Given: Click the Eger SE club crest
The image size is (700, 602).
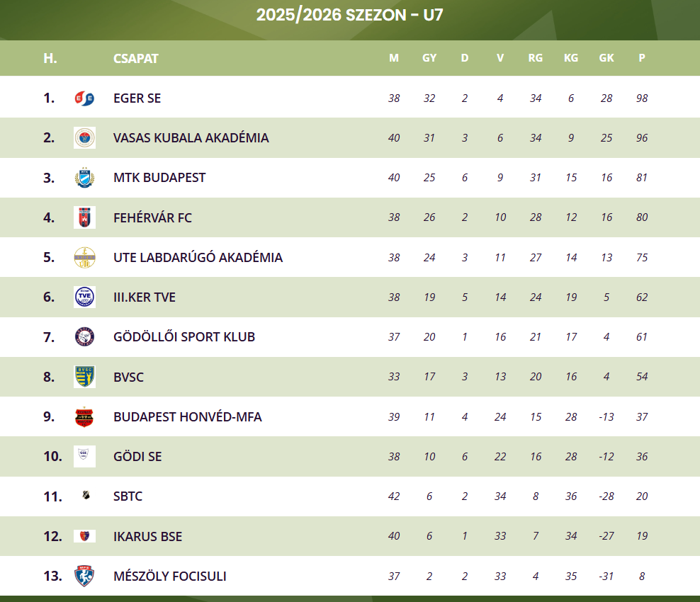Looking at the screenshot, I should coord(84,98).
